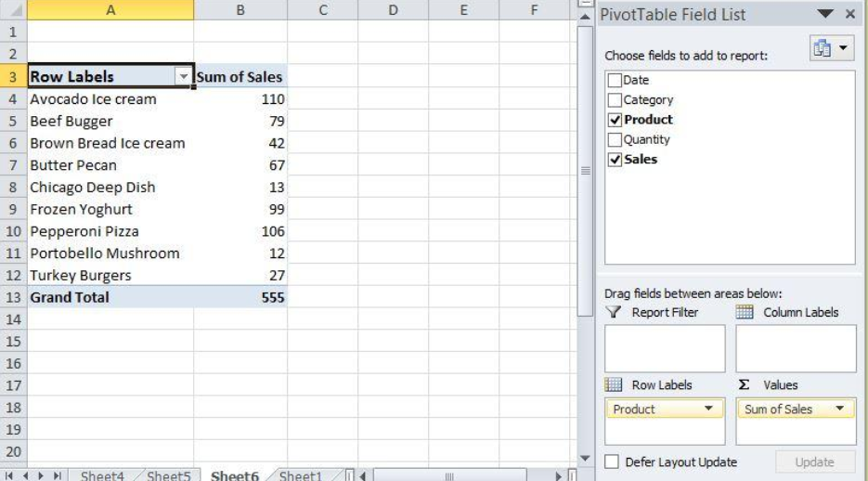This screenshot has height=481, width=868.
Task: Open the Row Labels filter dropdown
Action: coord(183,77)
